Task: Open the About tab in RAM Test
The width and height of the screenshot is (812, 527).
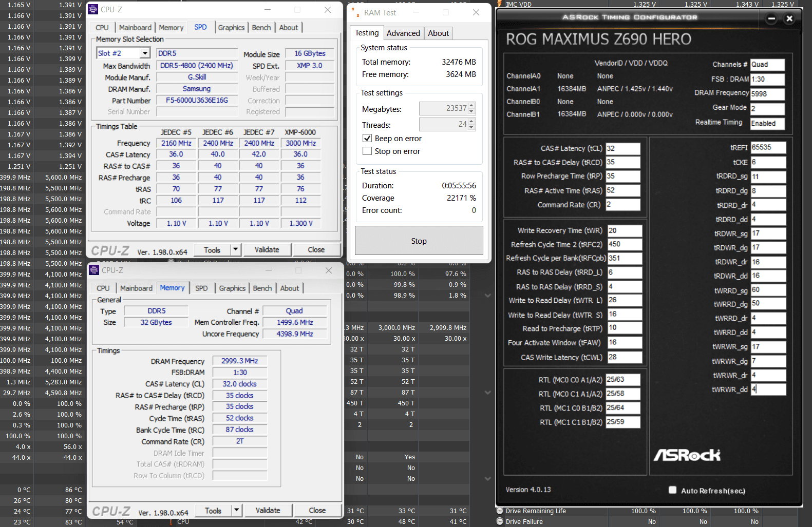Action: [x=438, y=33]
